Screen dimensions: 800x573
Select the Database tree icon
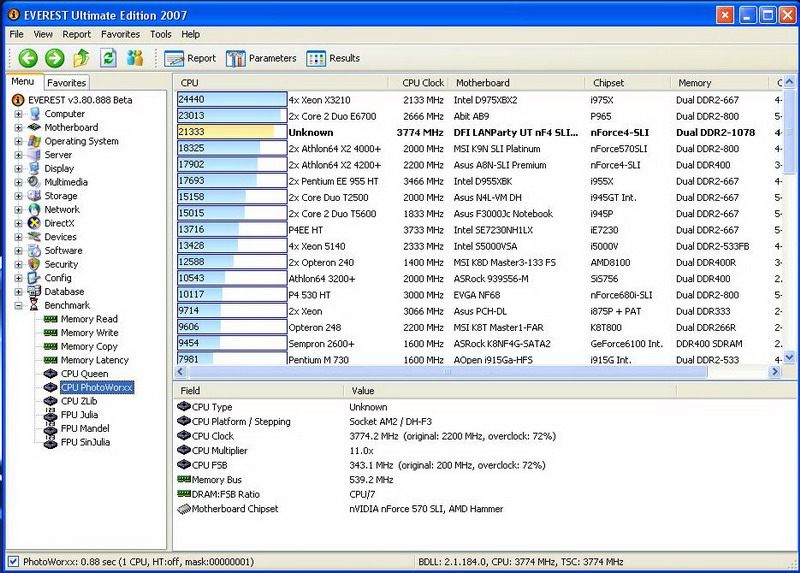coord(35,291)
